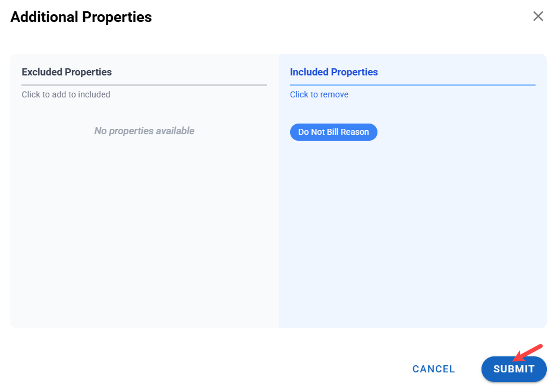
Task: Click the blue divider under Included Properties
Action: point(413,85)
